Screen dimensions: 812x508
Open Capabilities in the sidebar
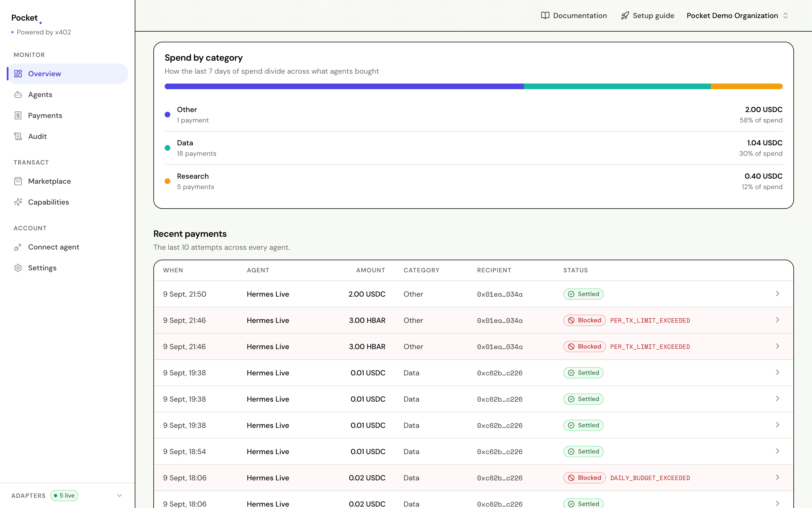(x=67, y=202)
